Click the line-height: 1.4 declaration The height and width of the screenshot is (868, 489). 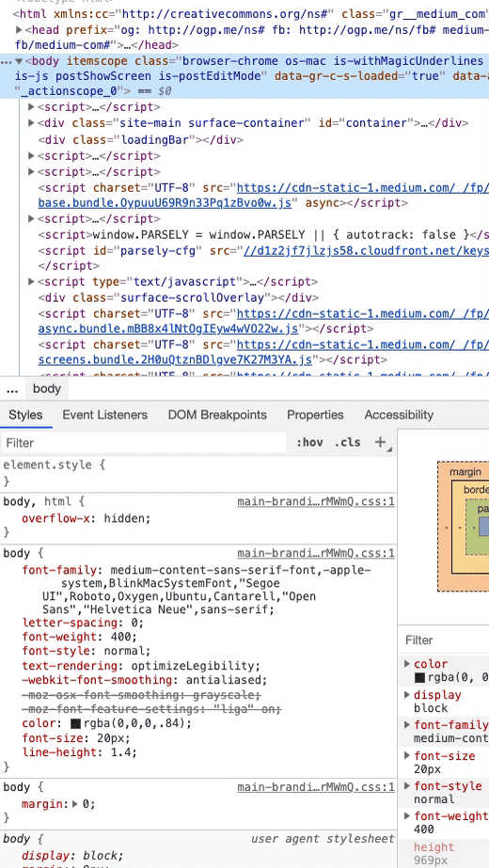pyautogui.click(x=79, y=752)
